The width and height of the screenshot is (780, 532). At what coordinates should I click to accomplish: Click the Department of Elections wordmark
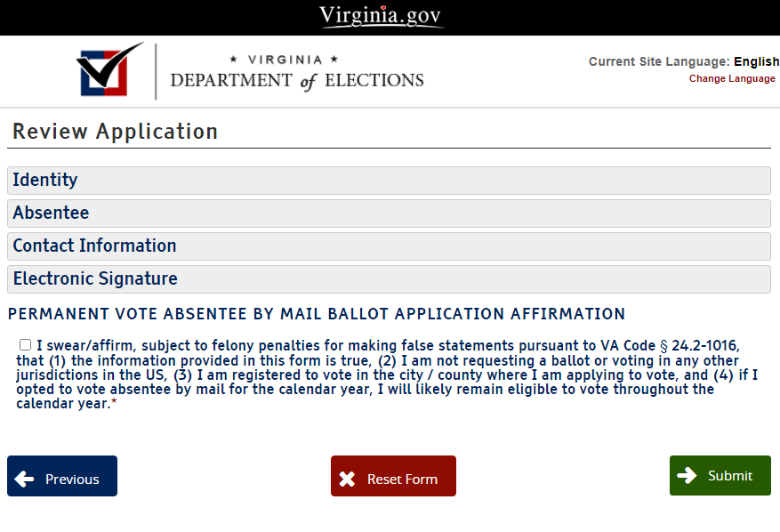coord(296,73)
